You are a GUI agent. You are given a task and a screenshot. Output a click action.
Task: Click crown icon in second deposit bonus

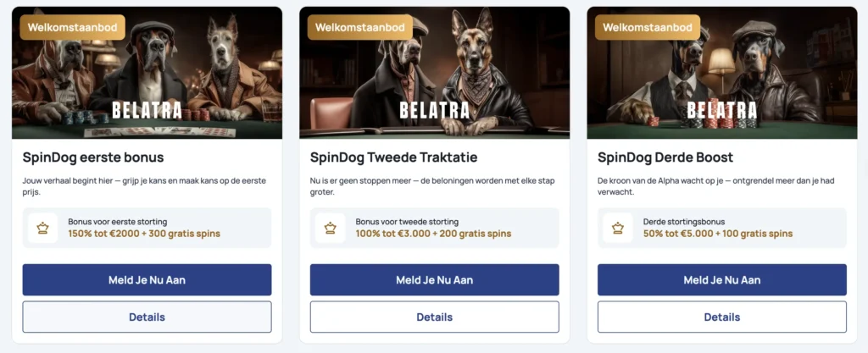coord(330,228)
